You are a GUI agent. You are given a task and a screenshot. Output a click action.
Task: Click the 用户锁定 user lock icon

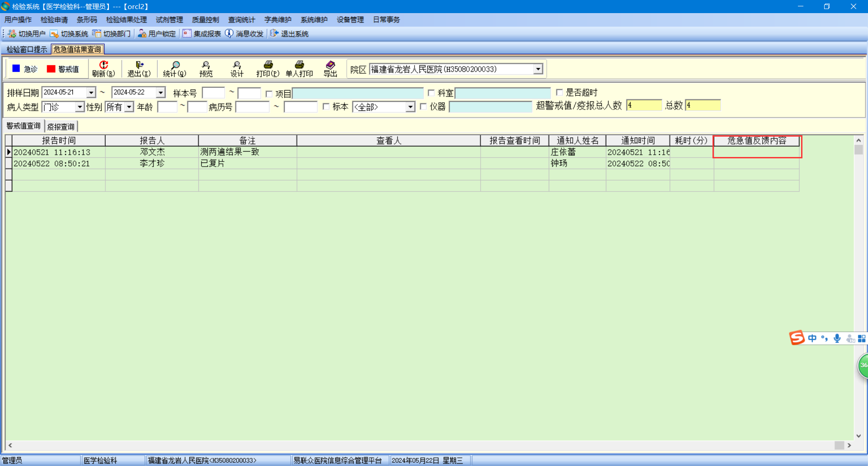pyautogui.click(x=142, y=33)
